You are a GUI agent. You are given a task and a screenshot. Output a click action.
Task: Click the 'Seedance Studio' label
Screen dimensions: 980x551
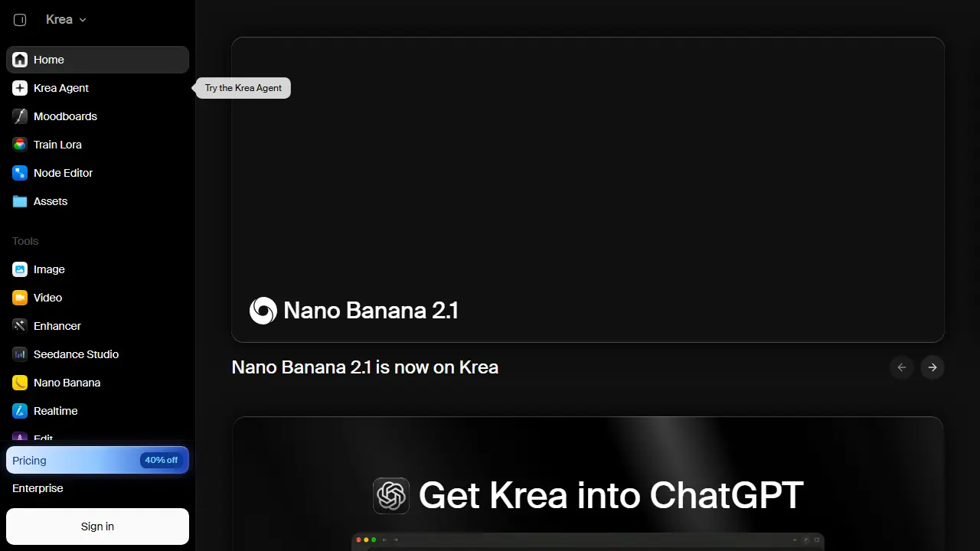pyautogui.click(x=76, y=354)
